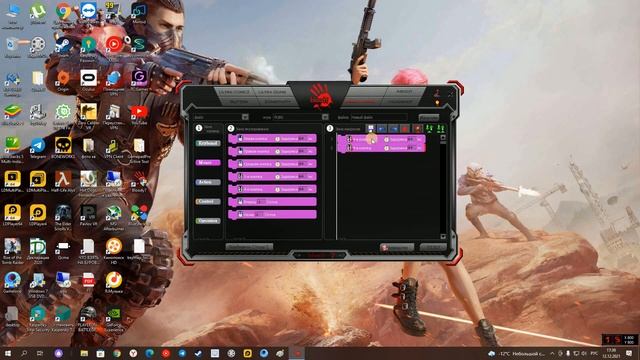Click the macro file name input field
This screenshot has height=360, width=640.
(x=379, y=117)
